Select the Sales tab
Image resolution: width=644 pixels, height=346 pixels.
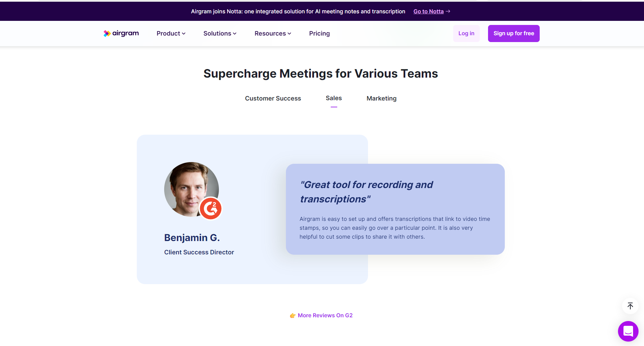[333, 98]
